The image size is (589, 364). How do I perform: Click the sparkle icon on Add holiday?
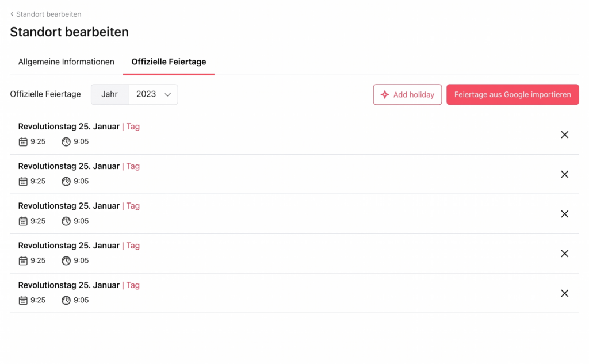[x=385, y=95]
